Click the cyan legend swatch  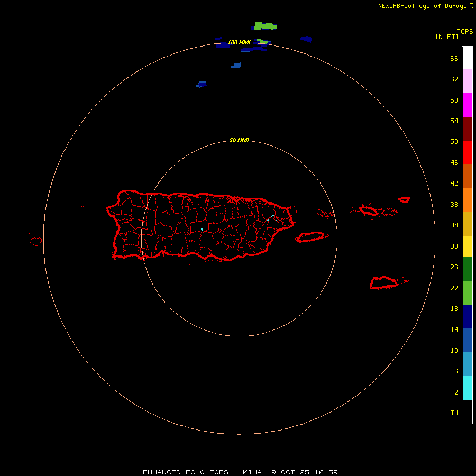467,388
